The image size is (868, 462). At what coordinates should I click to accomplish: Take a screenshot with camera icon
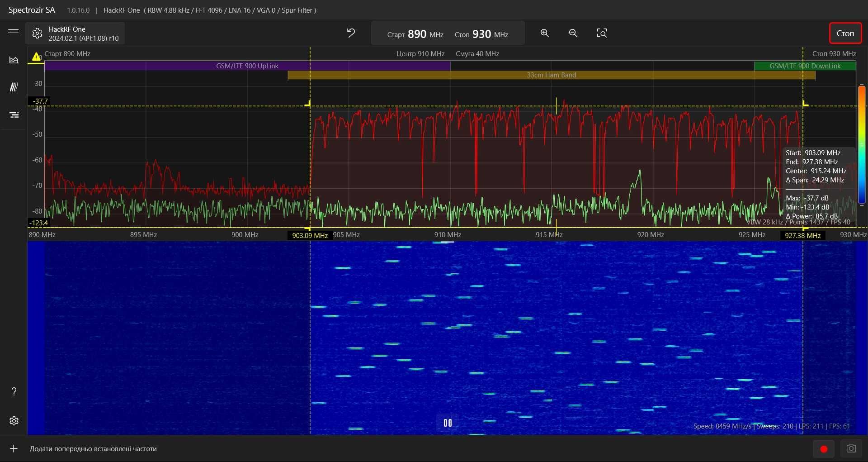pos(851,448)
